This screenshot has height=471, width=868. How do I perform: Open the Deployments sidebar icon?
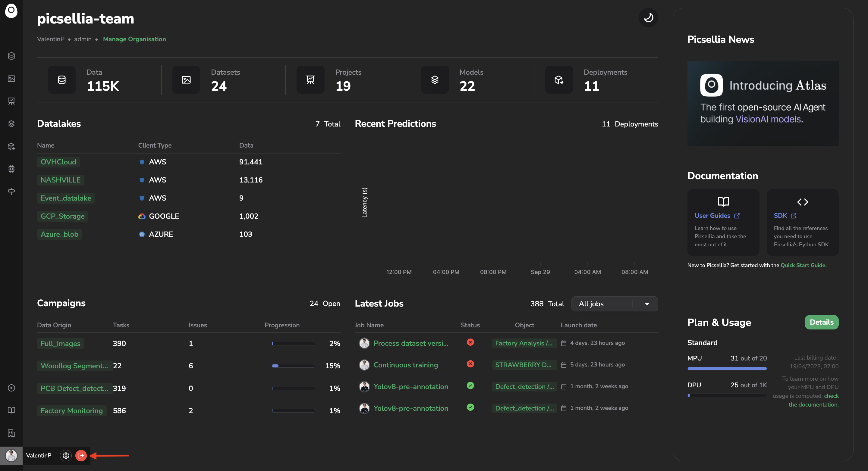coord(11,146)
